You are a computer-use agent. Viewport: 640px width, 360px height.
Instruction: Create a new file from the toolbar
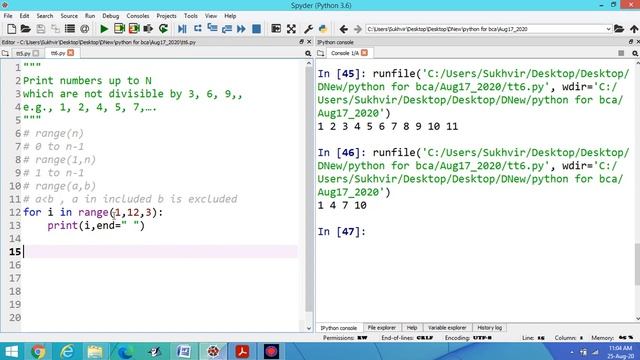pos(12,29)
